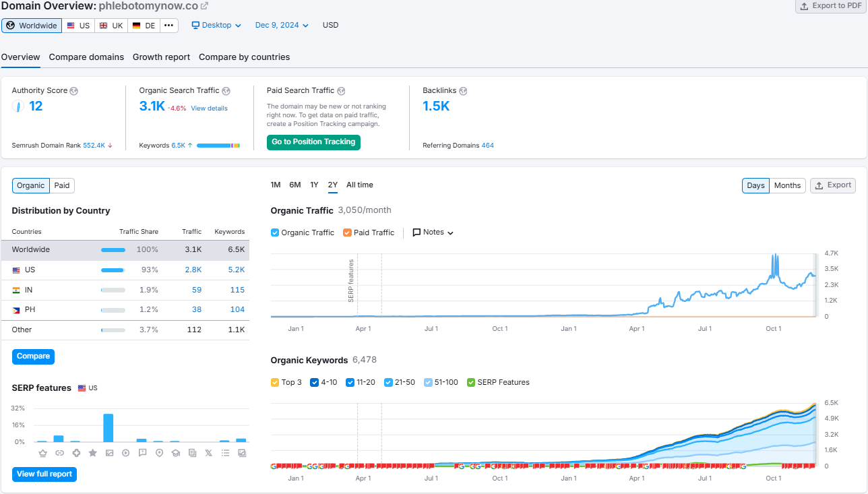868x494 pixels.
Task: Click Export to PDF button
Action: coord(831,6)
